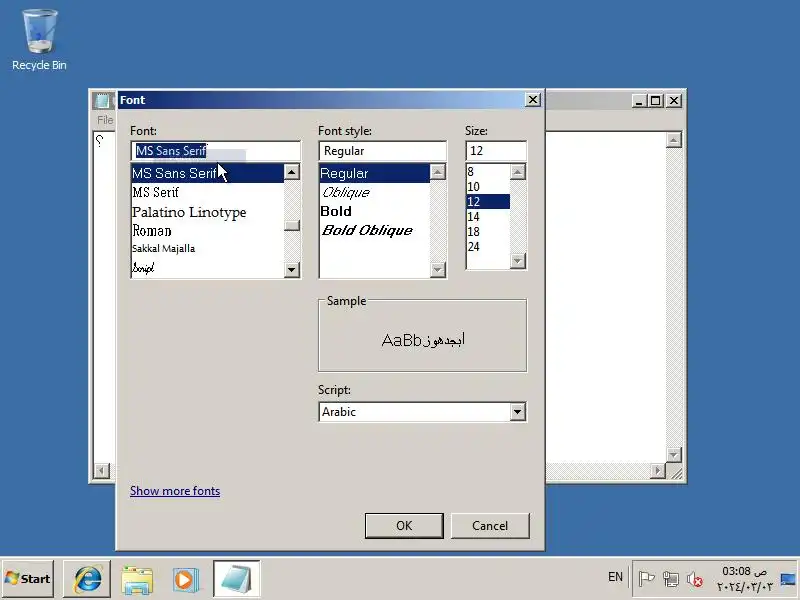Select Bold Oblique font style

coord(374,230)
